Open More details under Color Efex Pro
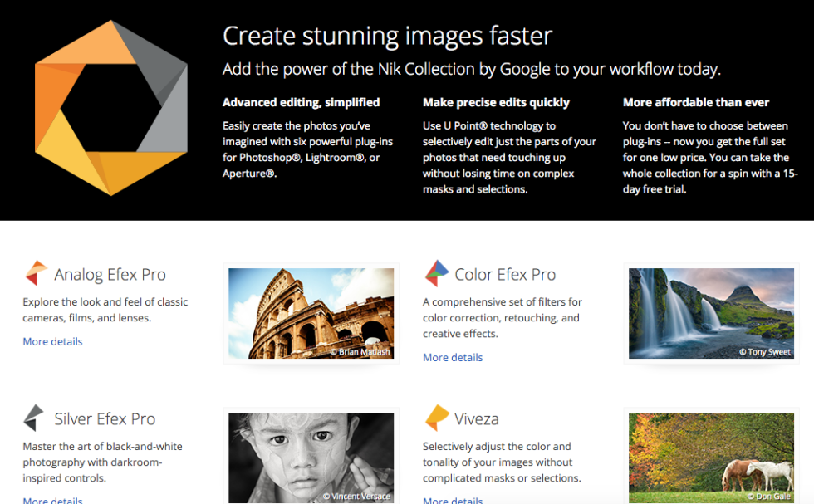This screenshot has height=504, width=814. [x=453, y=357]
